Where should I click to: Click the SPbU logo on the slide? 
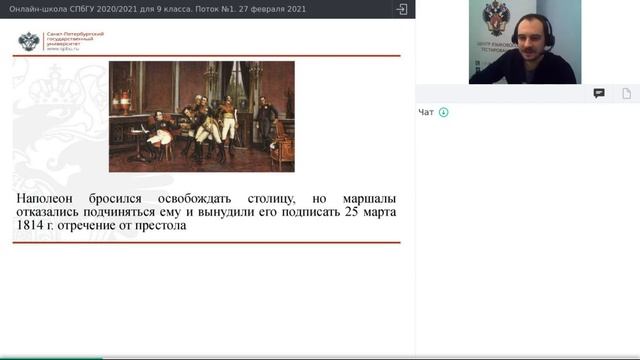click(x=61, y=41)
